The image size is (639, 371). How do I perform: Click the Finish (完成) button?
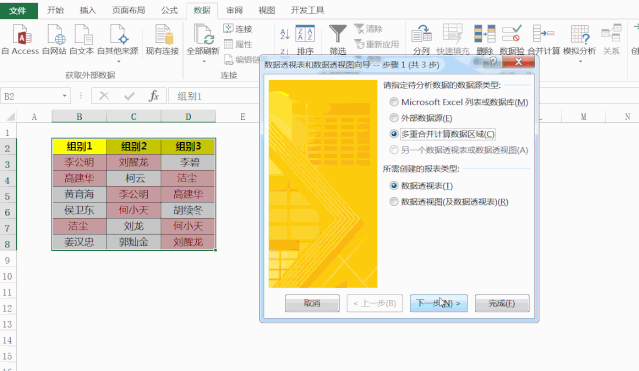[x=502, y=303]
